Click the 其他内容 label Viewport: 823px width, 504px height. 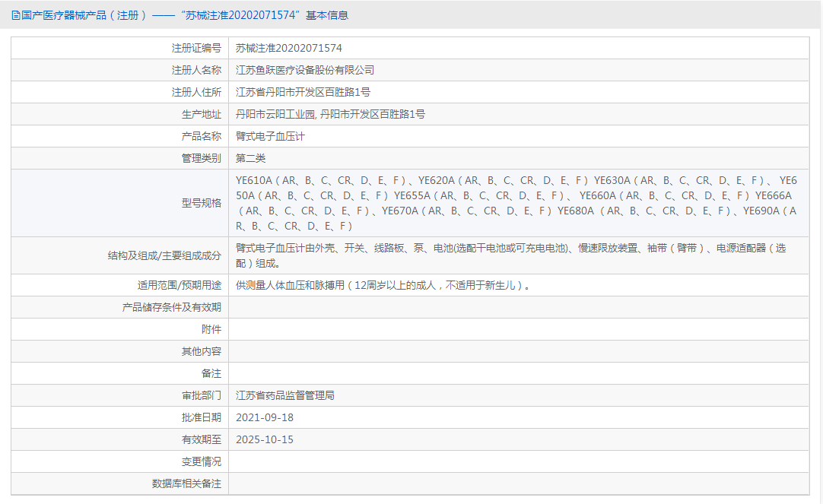pyautogui.click(x=202, y=351)
